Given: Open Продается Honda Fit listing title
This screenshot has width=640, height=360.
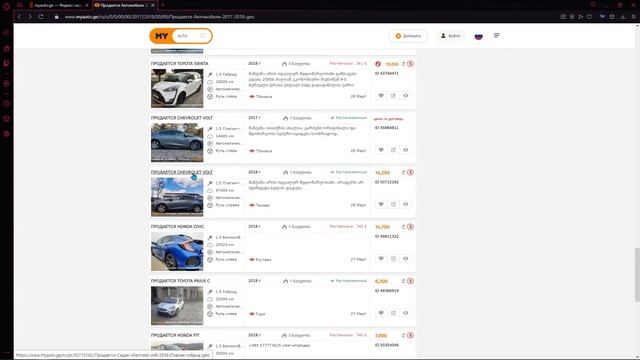Looking at the screenshot, I should pos(175,335).
